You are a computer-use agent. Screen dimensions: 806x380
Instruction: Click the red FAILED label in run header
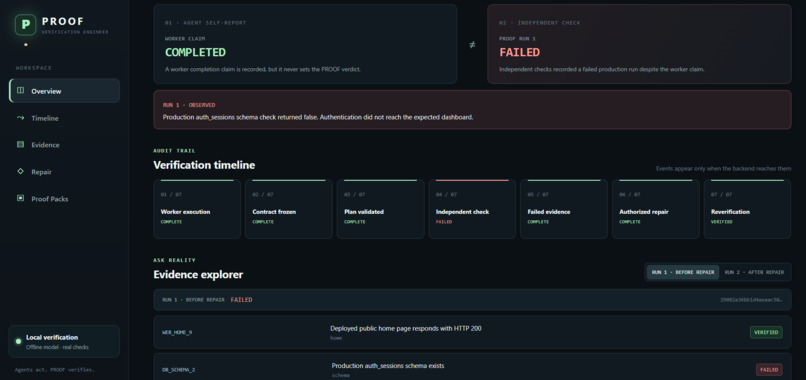241,300
